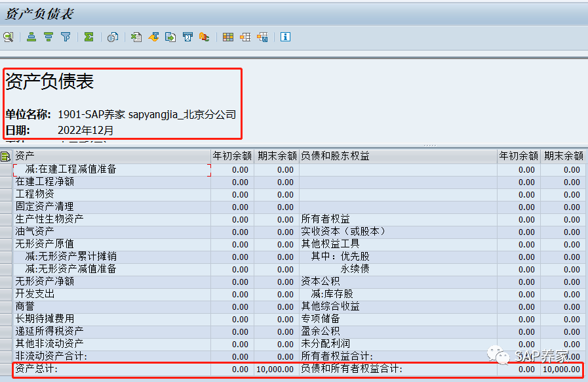Send the list to a mail recipient
This screenshot has height=382, width=588.
click(187, 37)
